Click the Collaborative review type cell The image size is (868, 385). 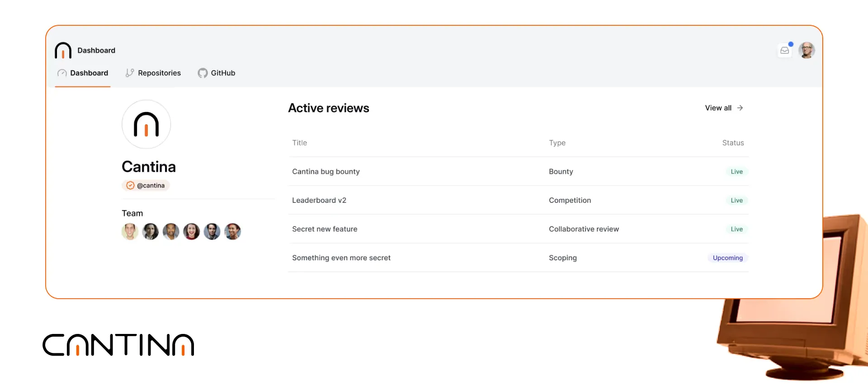584,229
